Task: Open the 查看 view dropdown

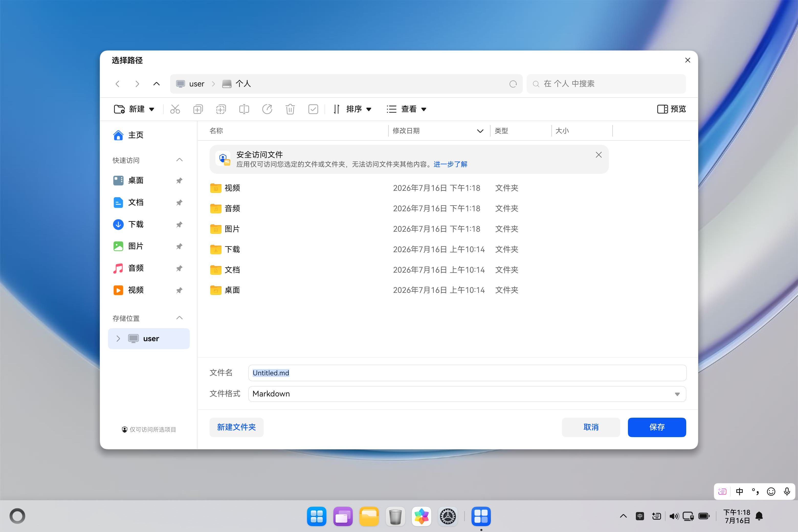Action: (406, 109)
